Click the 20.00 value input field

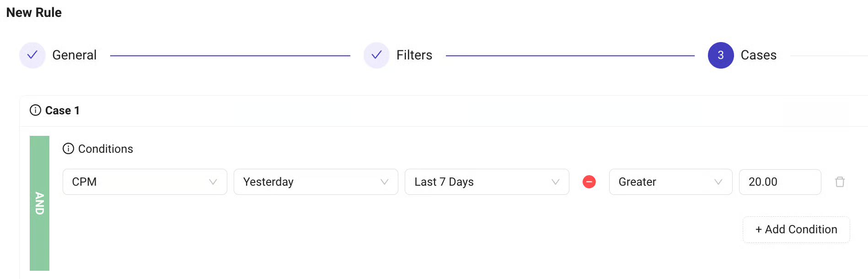pyautogui.click(x=780, y=182)
